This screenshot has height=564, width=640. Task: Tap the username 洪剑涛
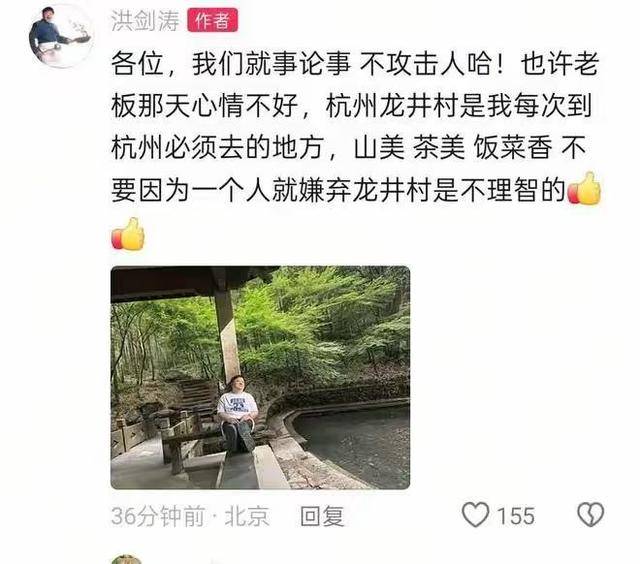[x=145, y=20]
